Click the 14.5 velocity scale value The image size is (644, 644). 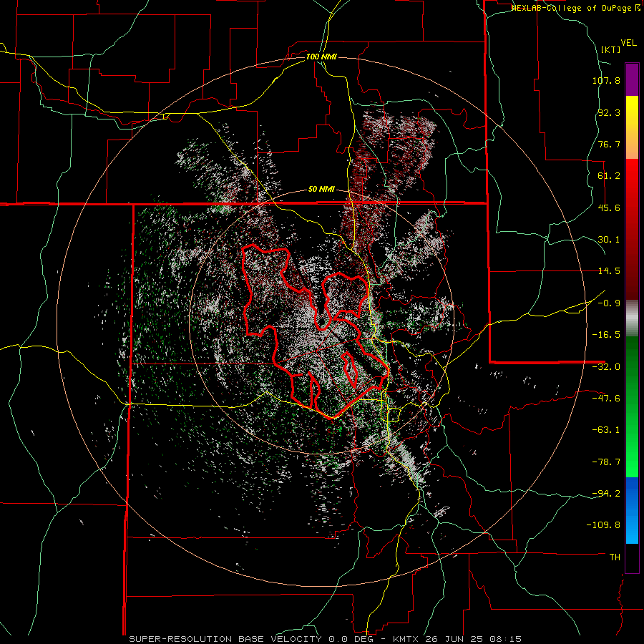click(x=609, y=271)
